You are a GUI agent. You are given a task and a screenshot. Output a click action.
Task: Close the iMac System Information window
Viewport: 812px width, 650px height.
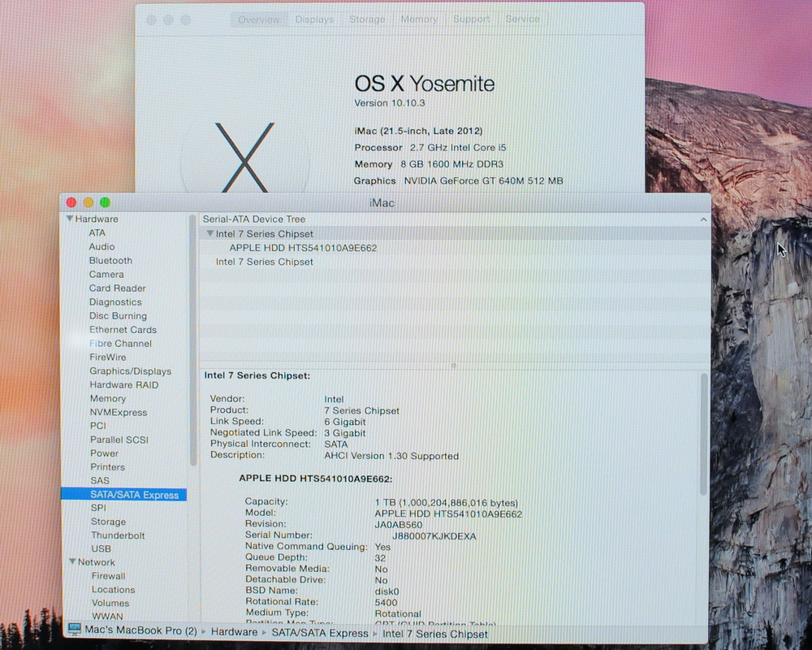pos(71,202)
